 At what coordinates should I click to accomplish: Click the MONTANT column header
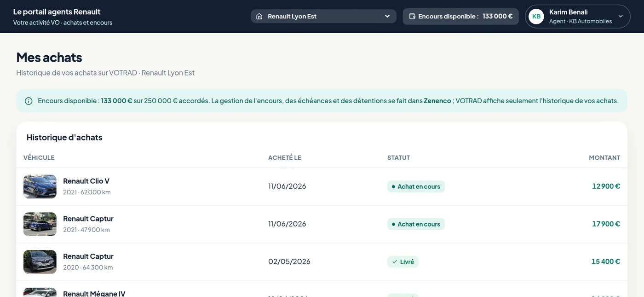pos(604,157)
